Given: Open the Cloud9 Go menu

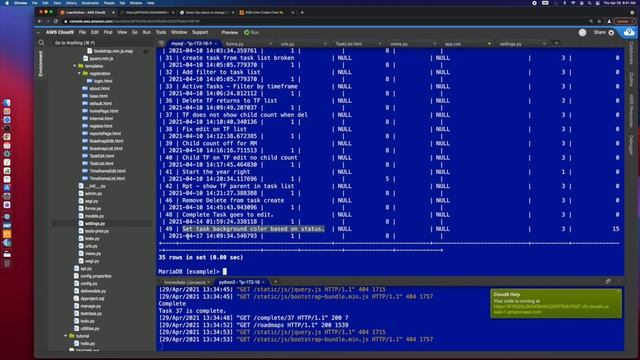Looking at the screenshot, I should 135,32.
